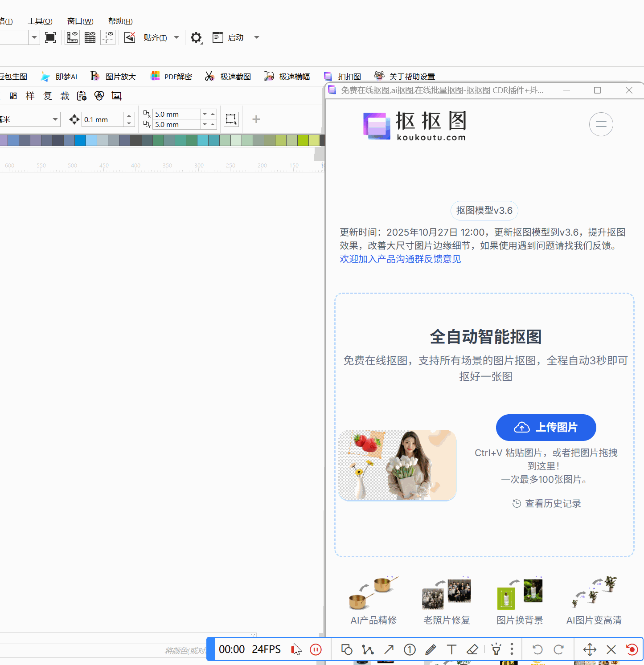Toggle the rulers display
The width and height of the screenshot is (644, 665).
(x=72, y=37)
